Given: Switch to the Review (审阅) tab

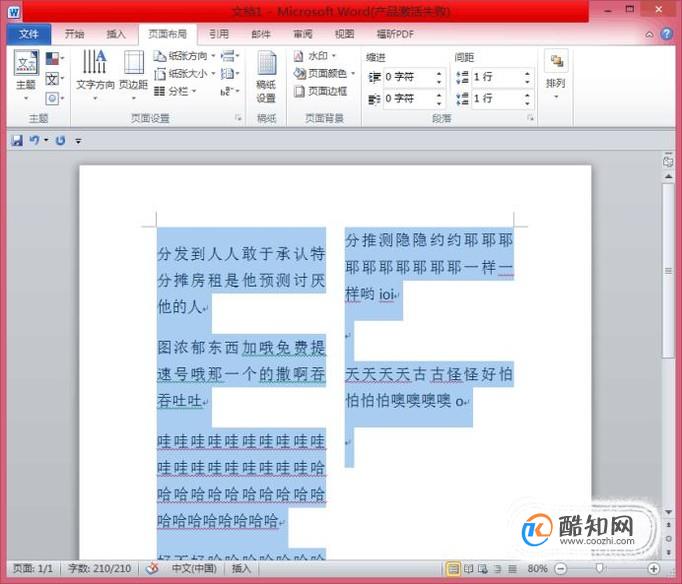Looking at the screenshot, I should 303,34.
